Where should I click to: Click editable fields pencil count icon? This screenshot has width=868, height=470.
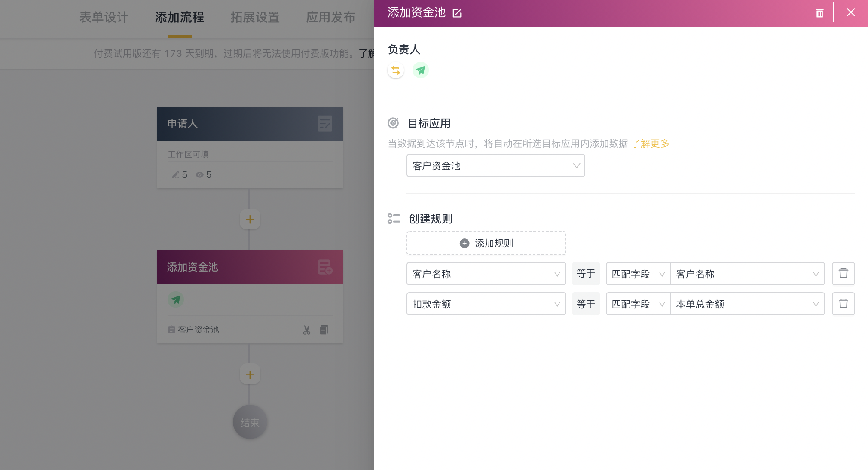175,175
